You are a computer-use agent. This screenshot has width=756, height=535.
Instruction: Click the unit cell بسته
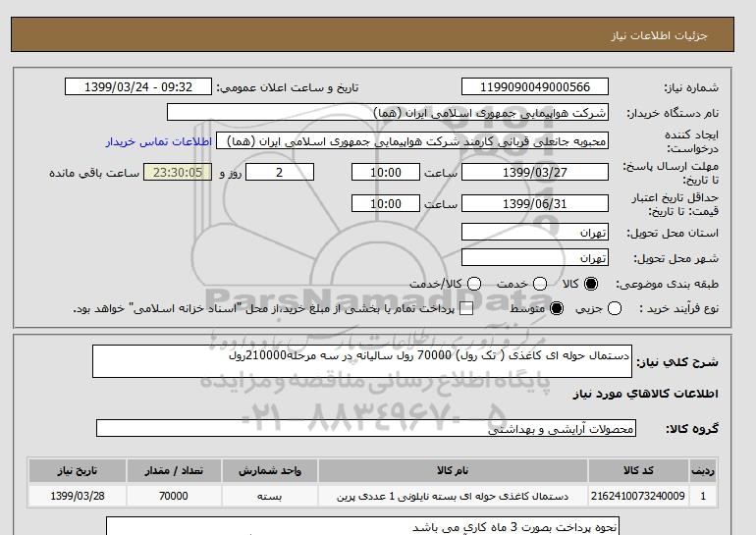(270, 496)
